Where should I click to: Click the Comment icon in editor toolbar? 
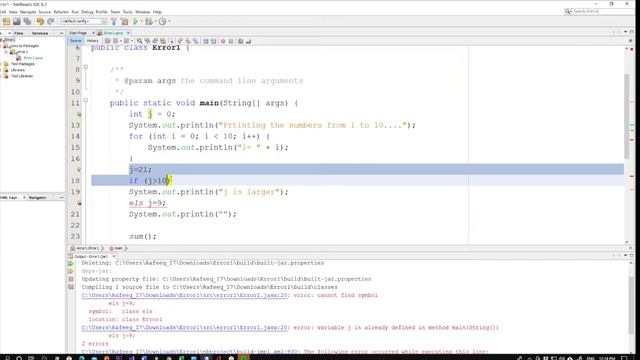241,41
